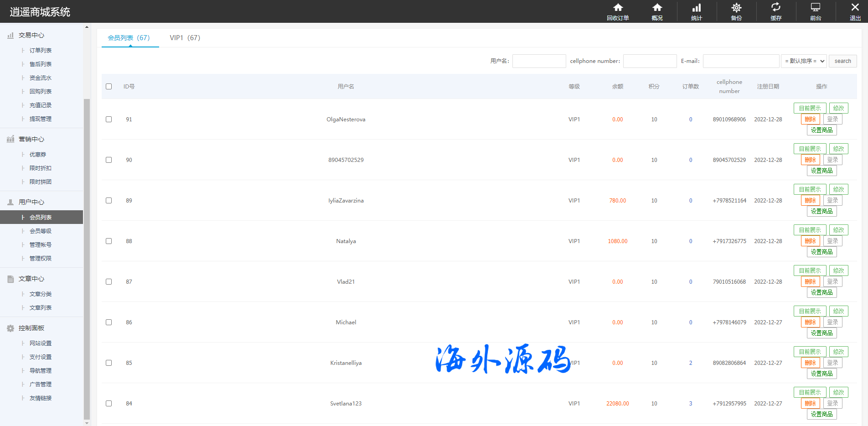Click 删除 for user Svetlana123
868x426 pixels.
810,404
